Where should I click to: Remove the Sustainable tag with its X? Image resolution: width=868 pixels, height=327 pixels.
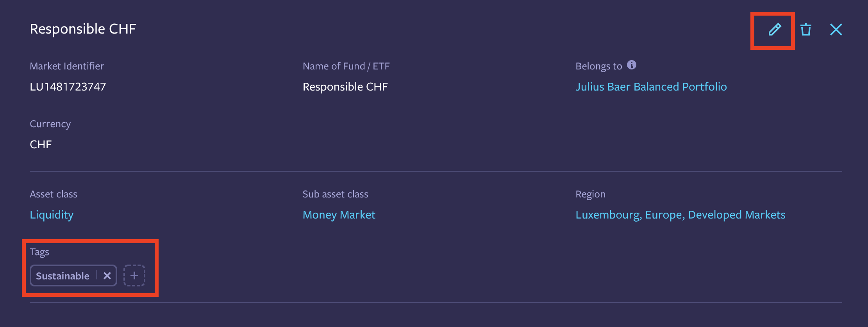point(107,275)
